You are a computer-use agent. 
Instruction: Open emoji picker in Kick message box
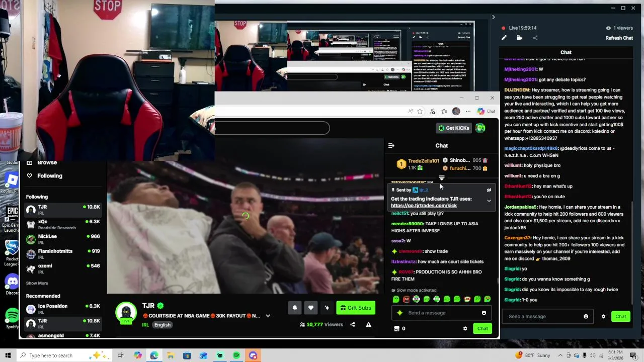pos(484,313)
